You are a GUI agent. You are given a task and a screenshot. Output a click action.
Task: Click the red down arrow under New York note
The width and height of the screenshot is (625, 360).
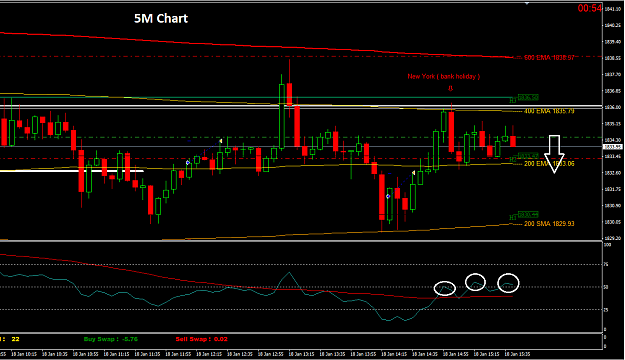click(x=451, y=88)
